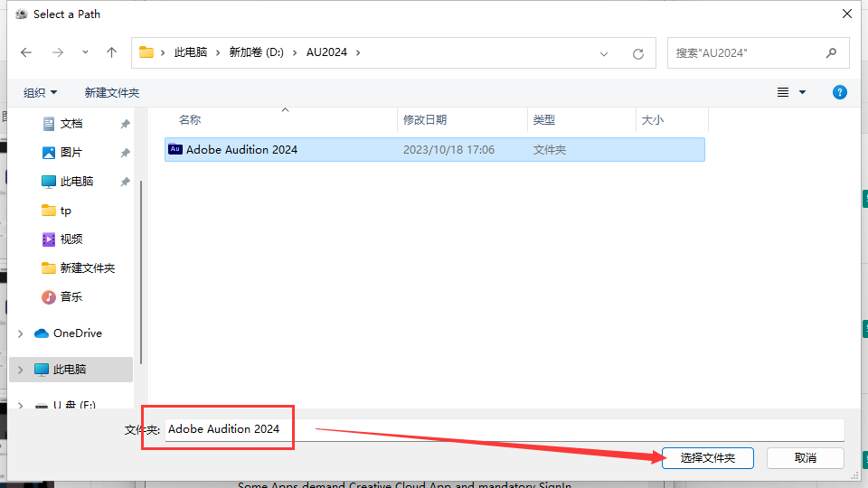Go back with the left arrow

(x=26, y=52)
